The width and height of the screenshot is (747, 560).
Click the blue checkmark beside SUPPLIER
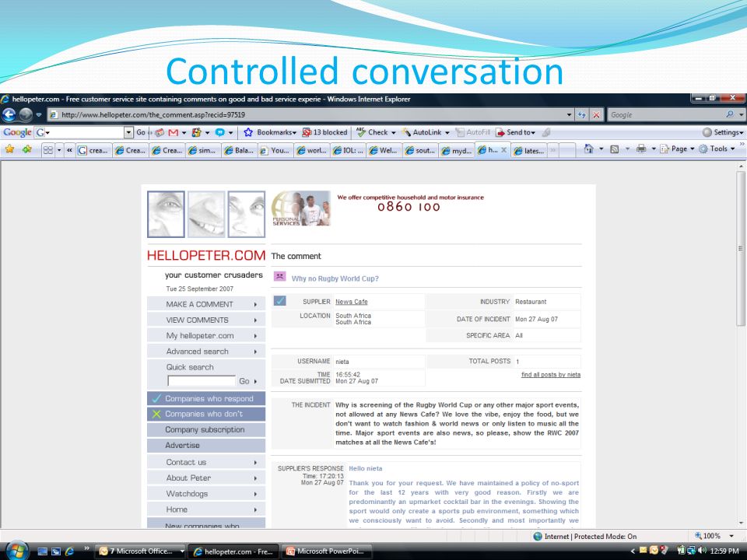pos(279,301)
